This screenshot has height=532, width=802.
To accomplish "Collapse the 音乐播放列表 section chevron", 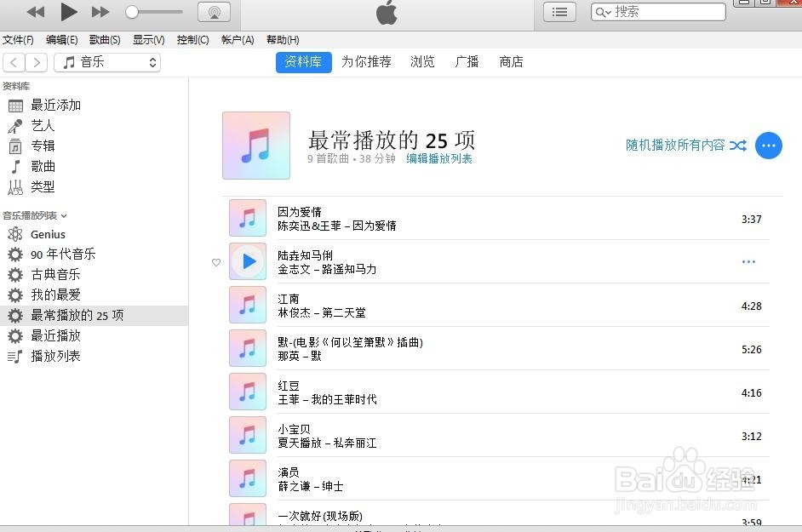I will tap(64, 216).
